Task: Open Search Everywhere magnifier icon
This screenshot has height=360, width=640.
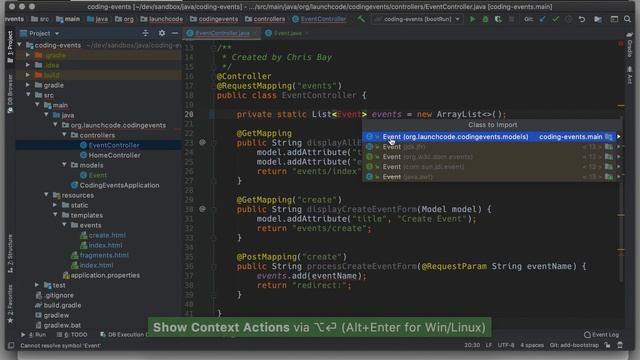Action: click(627, 19)
